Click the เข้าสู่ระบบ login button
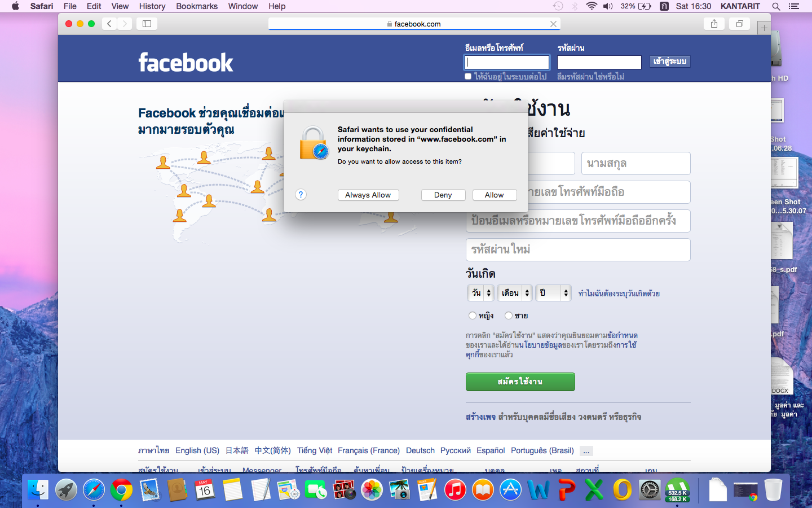 (670, 62)
